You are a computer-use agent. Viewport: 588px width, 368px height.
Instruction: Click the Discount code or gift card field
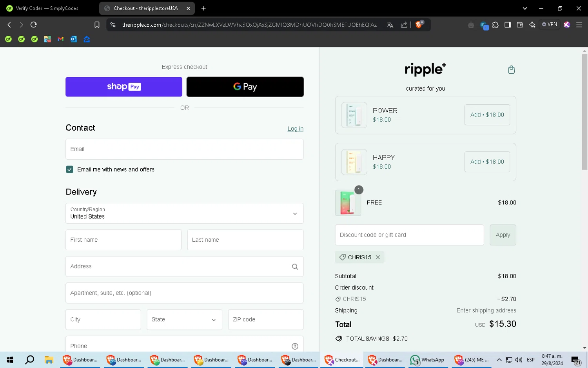[409, 235]
